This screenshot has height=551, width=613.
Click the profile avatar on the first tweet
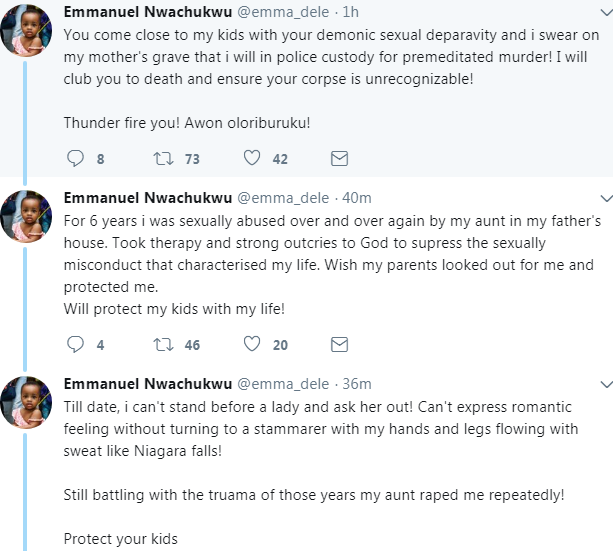click(26, 31)
